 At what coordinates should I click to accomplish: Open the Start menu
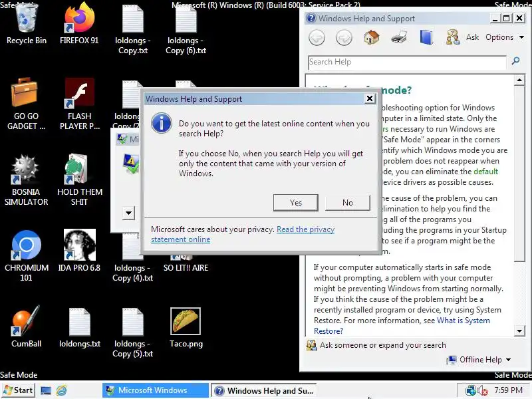[18, 390]
